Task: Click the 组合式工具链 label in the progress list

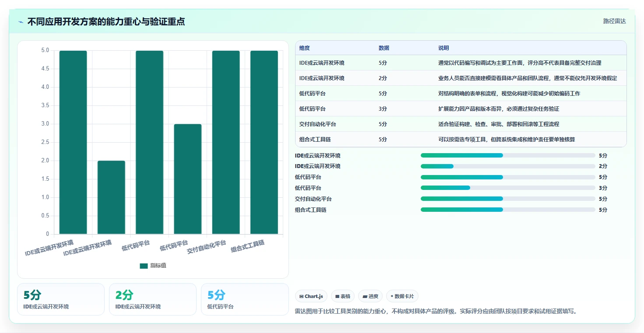Action: 311,210
